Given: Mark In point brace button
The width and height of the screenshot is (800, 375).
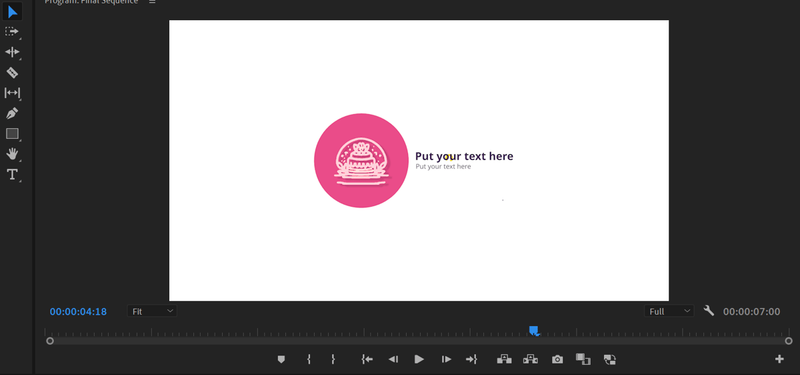Looking at the screenshot, I should pyautogui.click(x=309, y=359).
